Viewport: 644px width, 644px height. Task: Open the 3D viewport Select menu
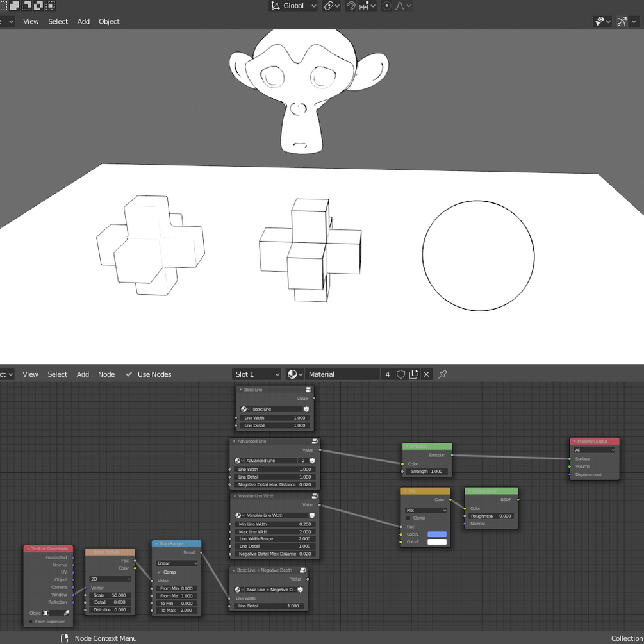[x=58, y=21]
